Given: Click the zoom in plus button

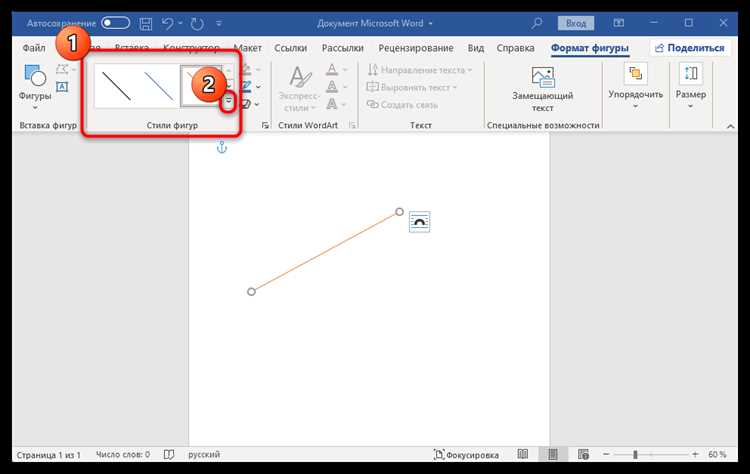Looking at the screenshot, I should [695, 454].
